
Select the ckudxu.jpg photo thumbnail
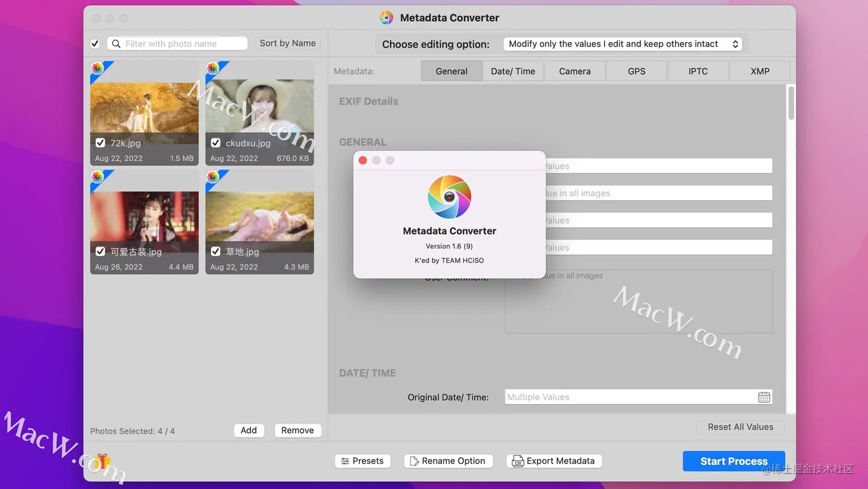(x=259, y=113)
